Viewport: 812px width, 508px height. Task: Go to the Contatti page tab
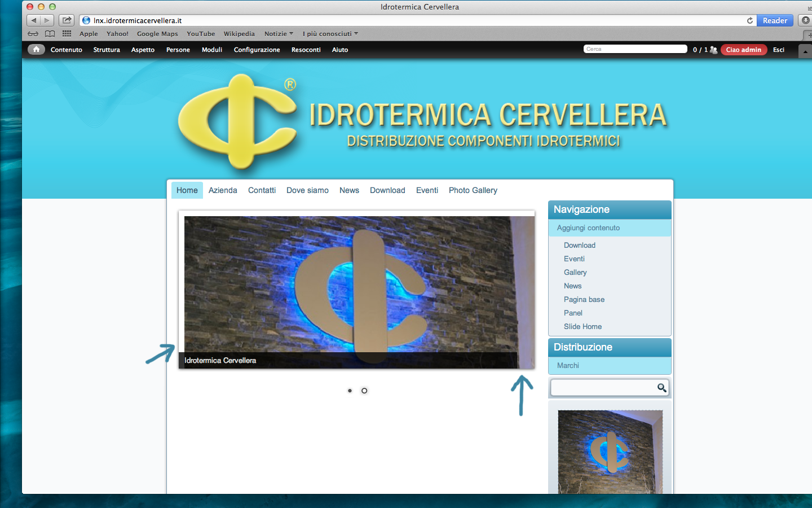(262, 190)
